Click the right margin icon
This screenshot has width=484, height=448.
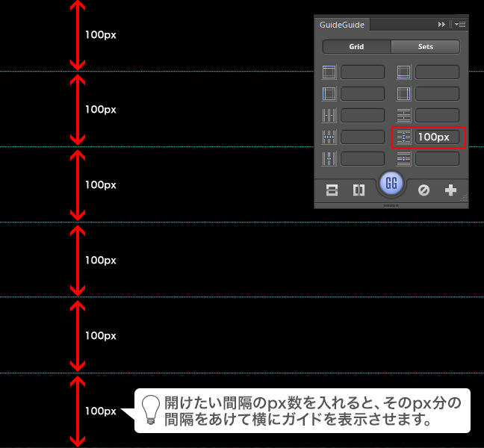(x=404, y=94)
